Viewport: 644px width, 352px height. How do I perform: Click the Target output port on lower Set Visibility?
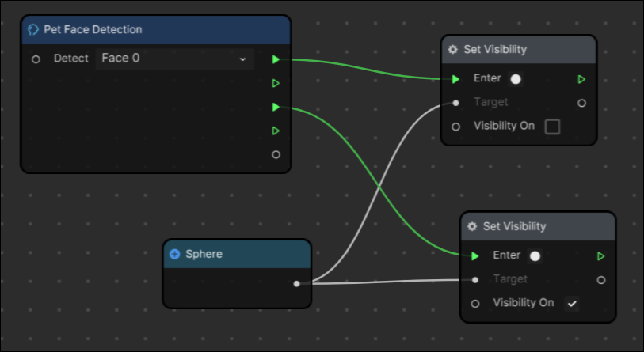601,280
